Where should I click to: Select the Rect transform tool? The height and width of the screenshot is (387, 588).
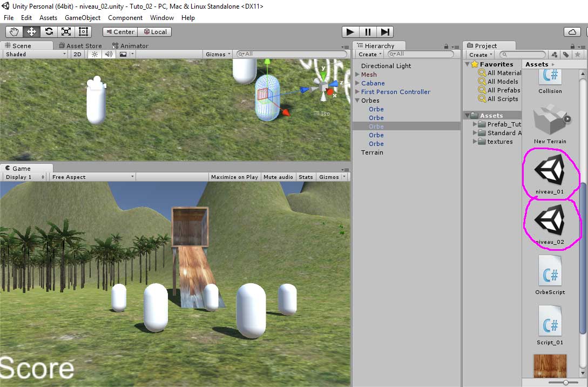click(x=83, y=32)
